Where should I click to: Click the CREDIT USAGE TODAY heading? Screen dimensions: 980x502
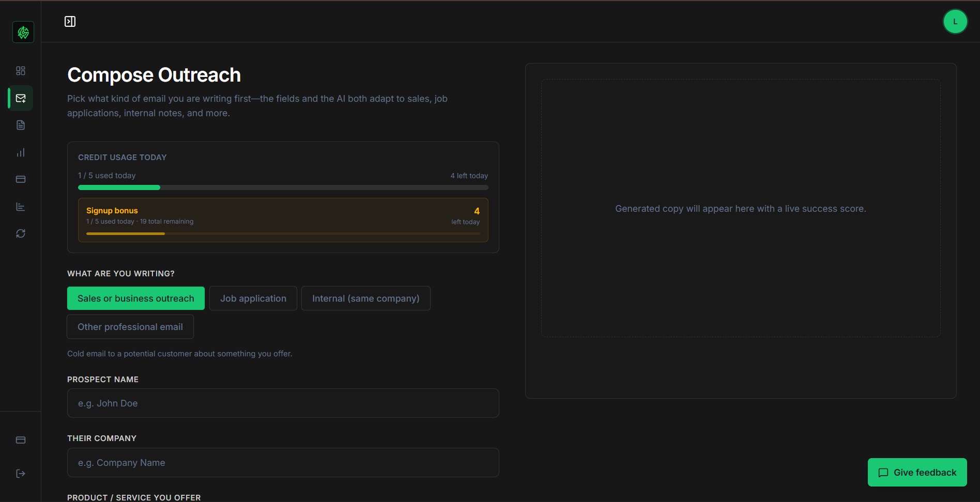(122, 158)
